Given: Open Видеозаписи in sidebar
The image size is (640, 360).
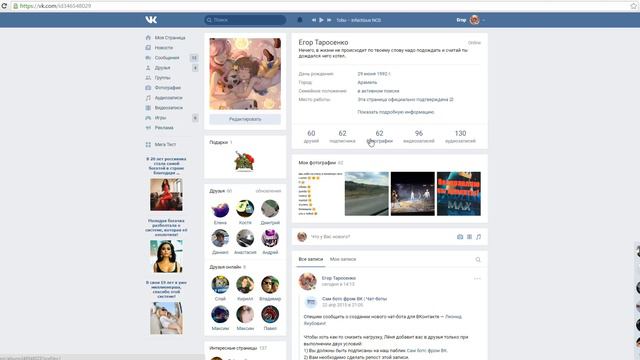Looking at the screenshot, I should click(x=169, y=108).
